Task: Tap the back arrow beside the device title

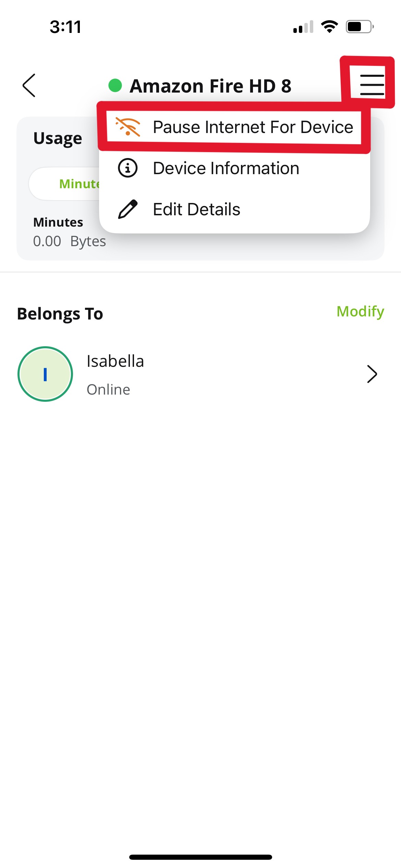Action: click(29, 85)
